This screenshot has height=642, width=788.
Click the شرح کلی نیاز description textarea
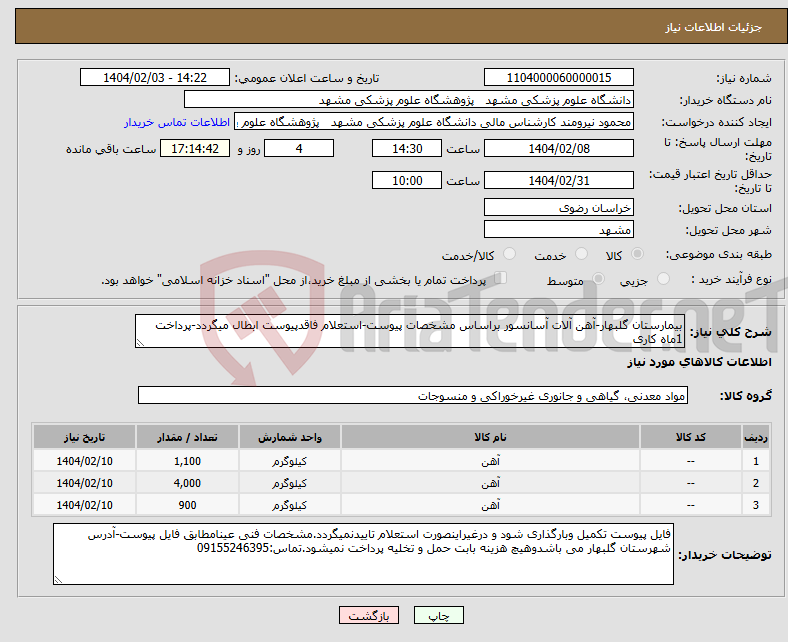[410, 331]
